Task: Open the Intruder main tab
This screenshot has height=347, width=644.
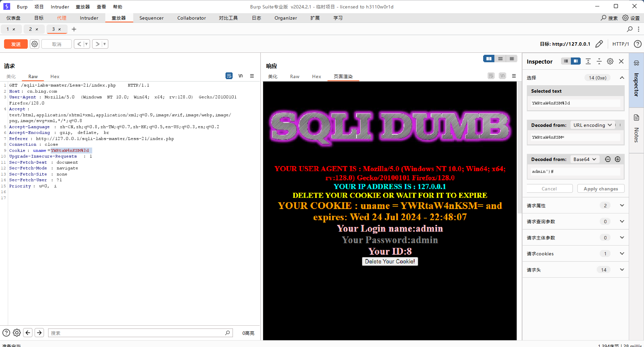Action: coord(89,18)
